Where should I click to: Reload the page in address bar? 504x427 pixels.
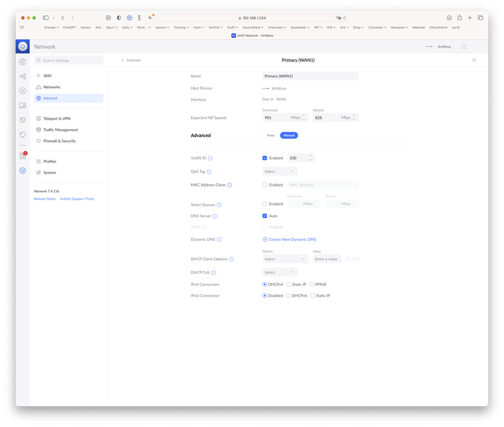point(345,18)
